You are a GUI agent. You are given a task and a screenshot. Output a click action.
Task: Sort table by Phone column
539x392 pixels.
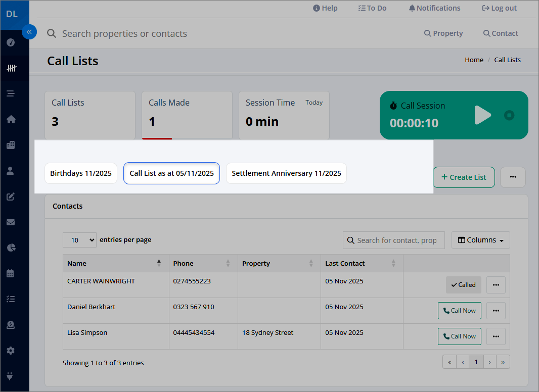[203, 264]
